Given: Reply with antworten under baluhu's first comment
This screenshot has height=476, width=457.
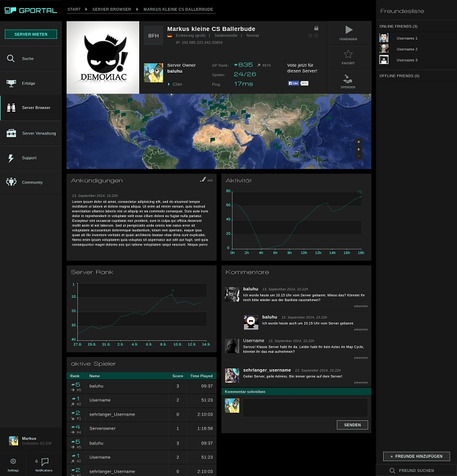Looking at the screenshot, I should 360,306.
